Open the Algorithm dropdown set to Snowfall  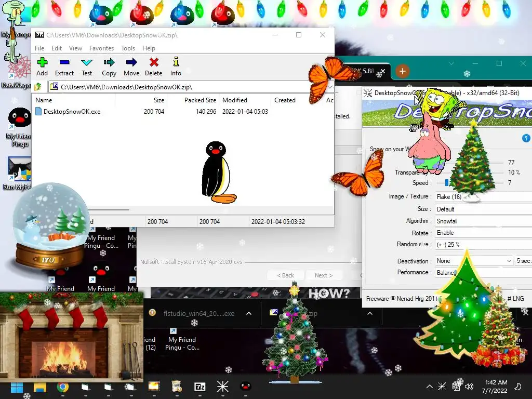[484, 221]
